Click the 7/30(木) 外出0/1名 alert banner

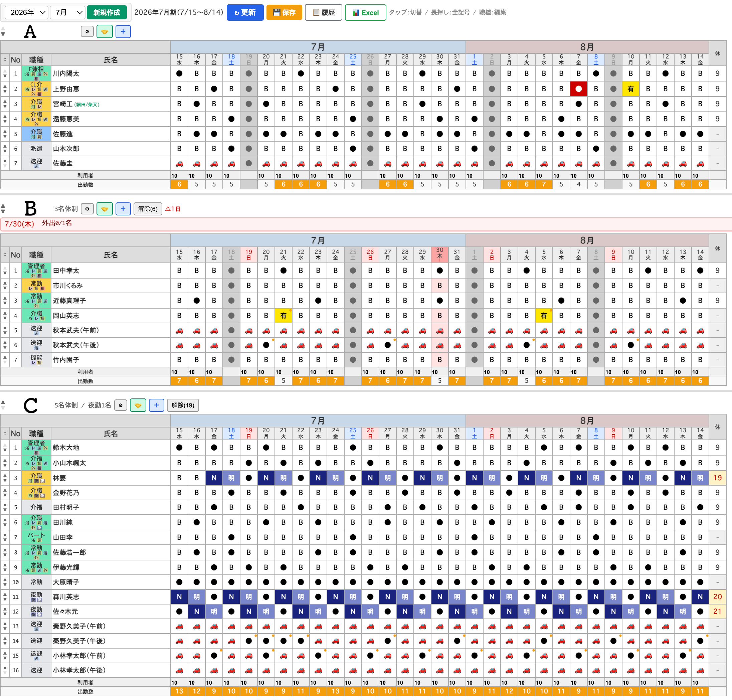366,224
